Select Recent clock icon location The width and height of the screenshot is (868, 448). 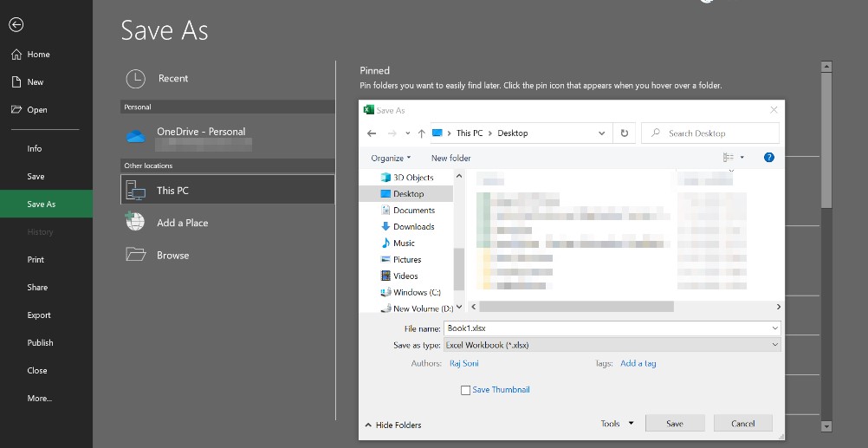tap(136, 79)
